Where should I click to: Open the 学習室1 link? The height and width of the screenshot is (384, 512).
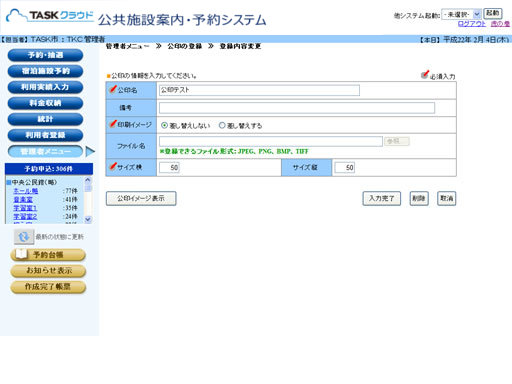coord(25,208)
